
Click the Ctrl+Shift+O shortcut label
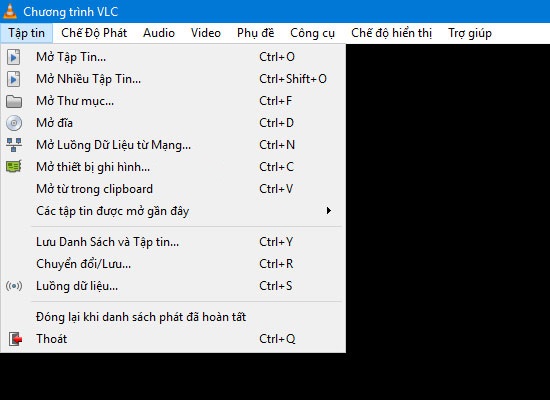(293, 79)
